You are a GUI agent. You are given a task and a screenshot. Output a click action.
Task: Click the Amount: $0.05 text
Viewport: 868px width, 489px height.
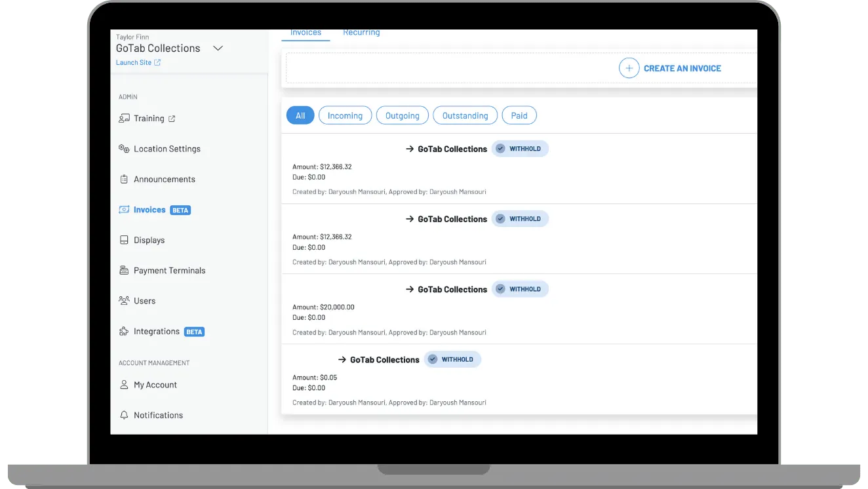(x=315, y=378)
